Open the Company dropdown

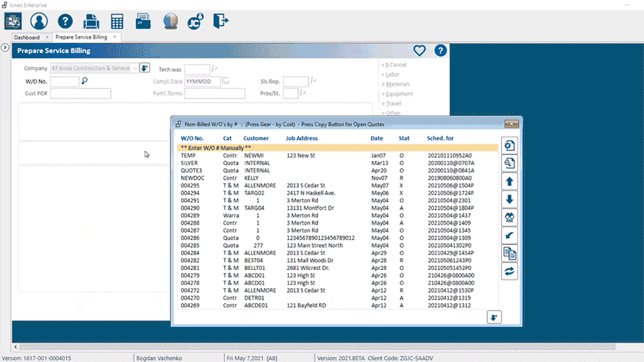pos(135,68)
